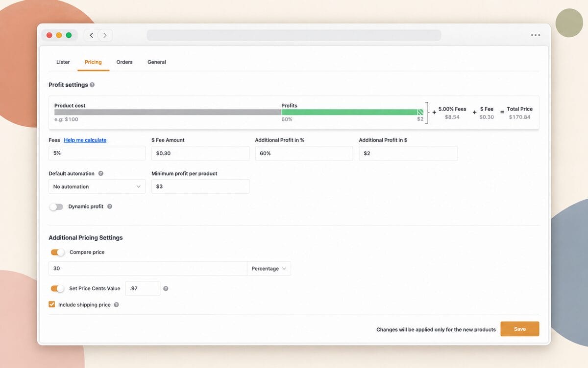Save the pricing settings
Image resolution: width=588 pixels, height=368 pixels.
tap(520, 329)
